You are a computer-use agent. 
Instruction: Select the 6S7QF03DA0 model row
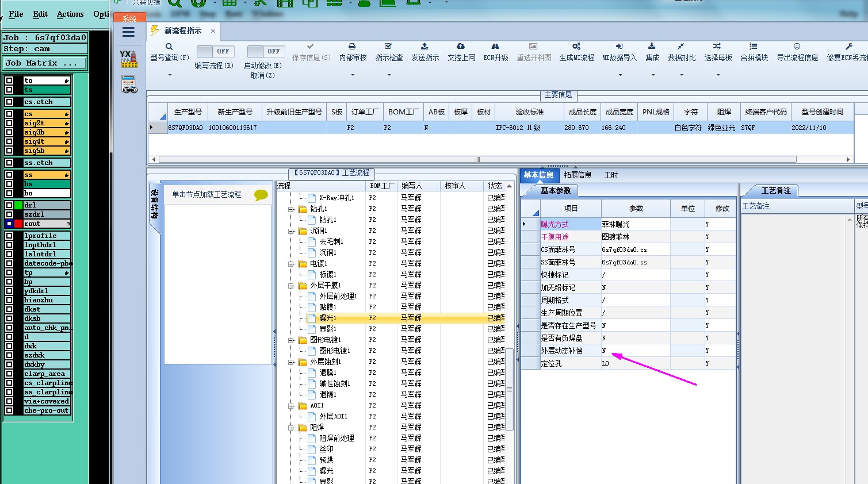point(500,128)
